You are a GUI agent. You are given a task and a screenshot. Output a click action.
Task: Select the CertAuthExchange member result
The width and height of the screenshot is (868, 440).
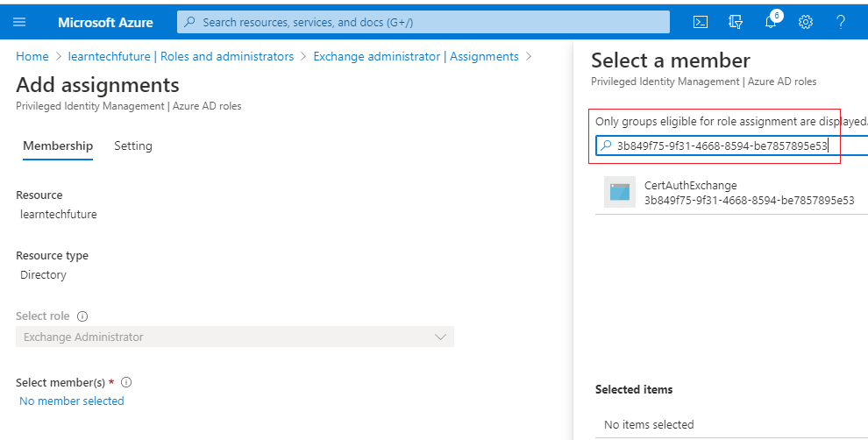[x=749, y=193]
